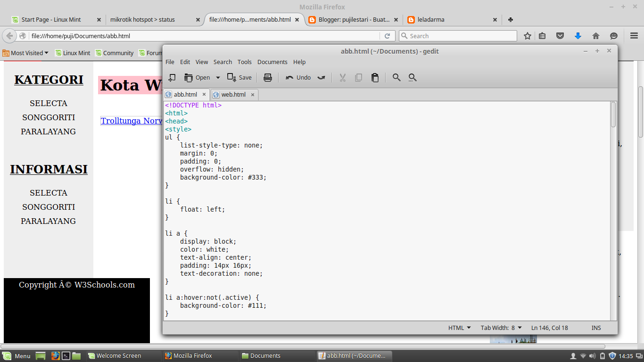Viewport: 644px width, 362px height.
Task: Reload the page in Firefox
Action: tap(387, 36)
